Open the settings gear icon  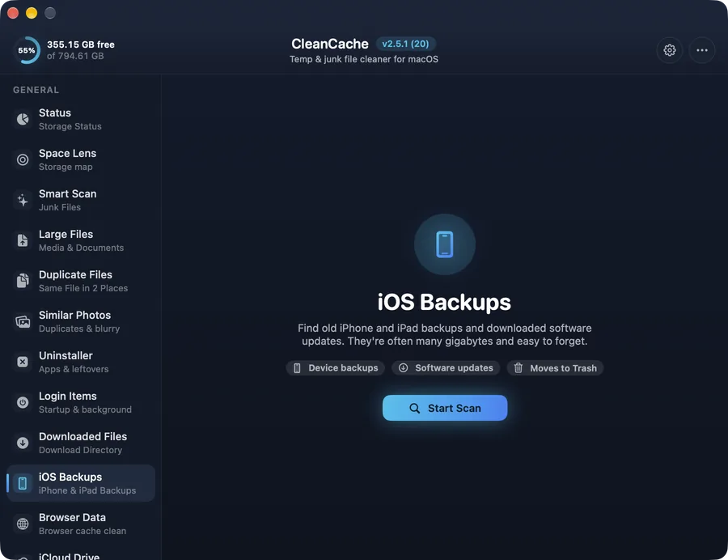coord(670,50)
